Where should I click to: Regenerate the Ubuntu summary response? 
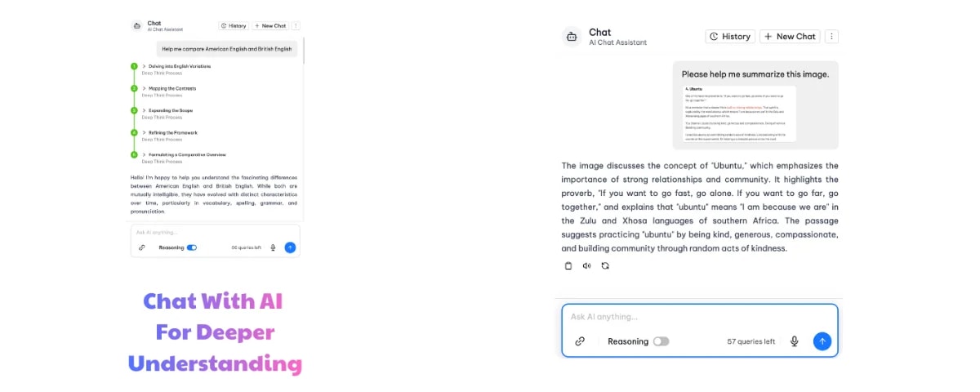(x=605, y=265)
